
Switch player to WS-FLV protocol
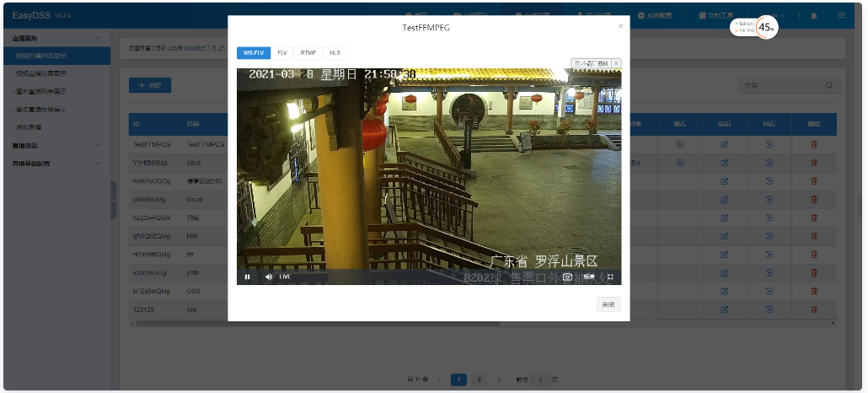[254, 52]
